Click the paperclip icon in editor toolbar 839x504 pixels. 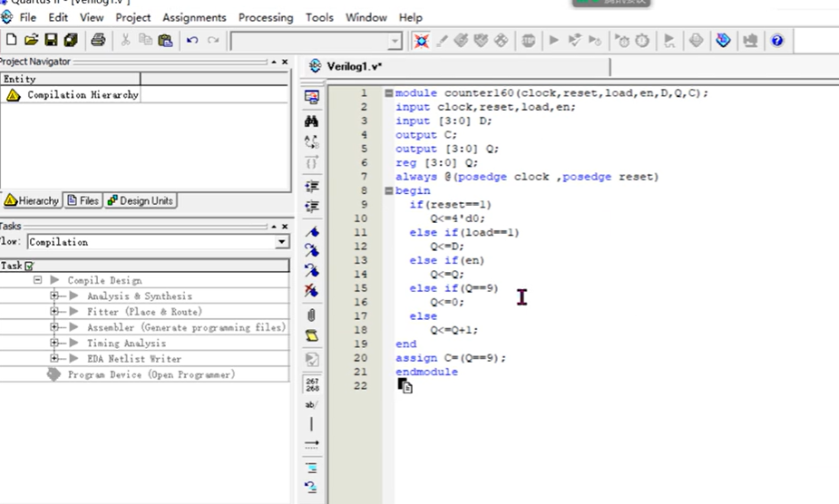click(311, 315)
